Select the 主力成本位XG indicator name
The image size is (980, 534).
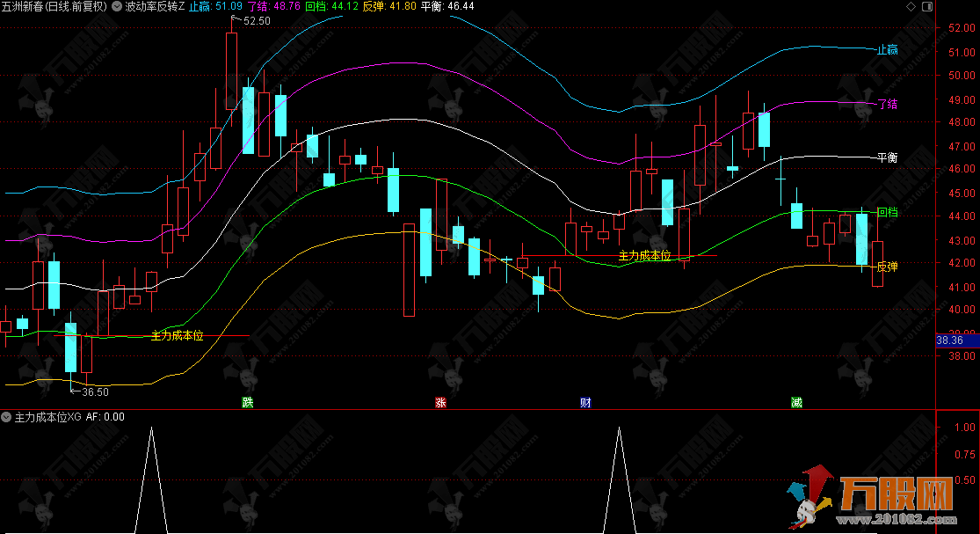pyautogui.click(x=48, y=417)
